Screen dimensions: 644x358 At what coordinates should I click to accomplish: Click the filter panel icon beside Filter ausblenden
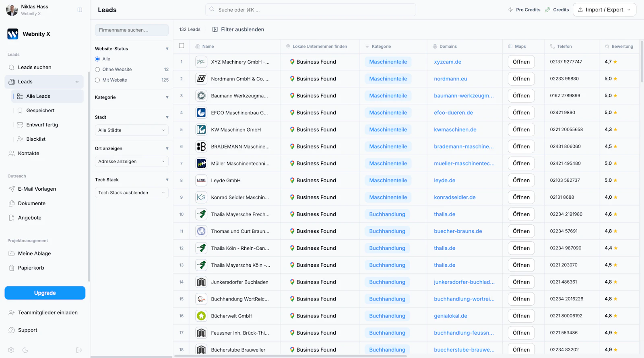(215, 29)
